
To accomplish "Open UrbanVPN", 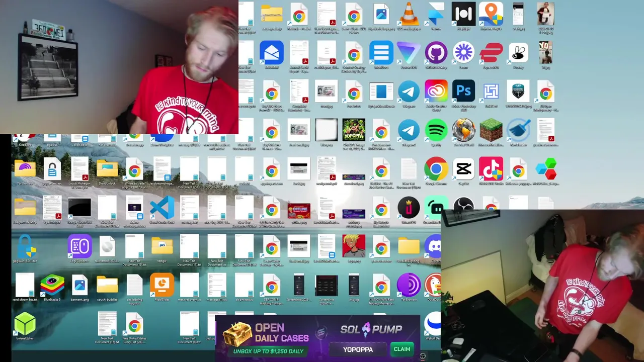I will 409,208.
